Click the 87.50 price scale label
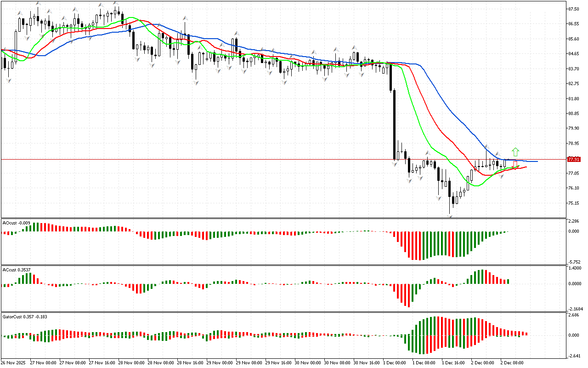Viewport: 588px width, 368px height. [x=573, y=9]
